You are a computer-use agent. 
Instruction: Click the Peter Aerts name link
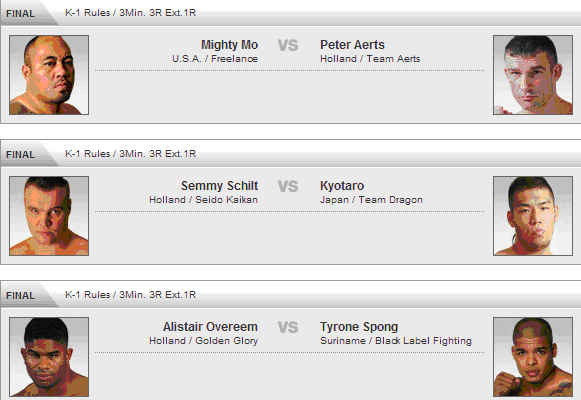point(352,45)
